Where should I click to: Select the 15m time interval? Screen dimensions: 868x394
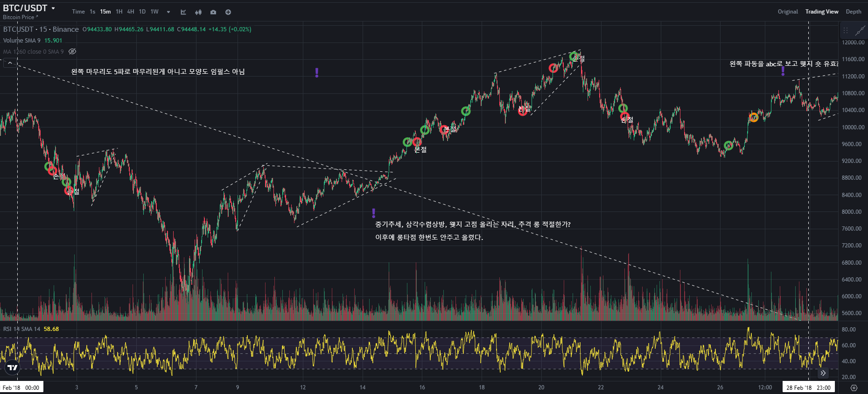coord(105,12)
